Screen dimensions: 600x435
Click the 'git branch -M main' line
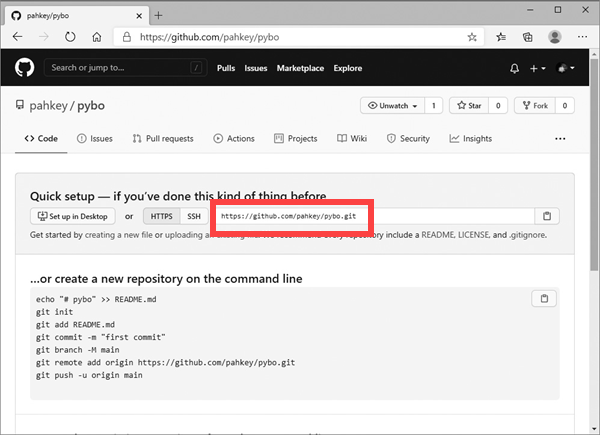pos(77,350)
